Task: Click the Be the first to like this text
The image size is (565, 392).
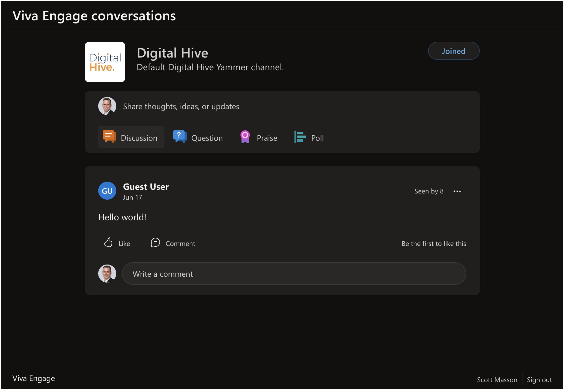Action: (434, 244)
